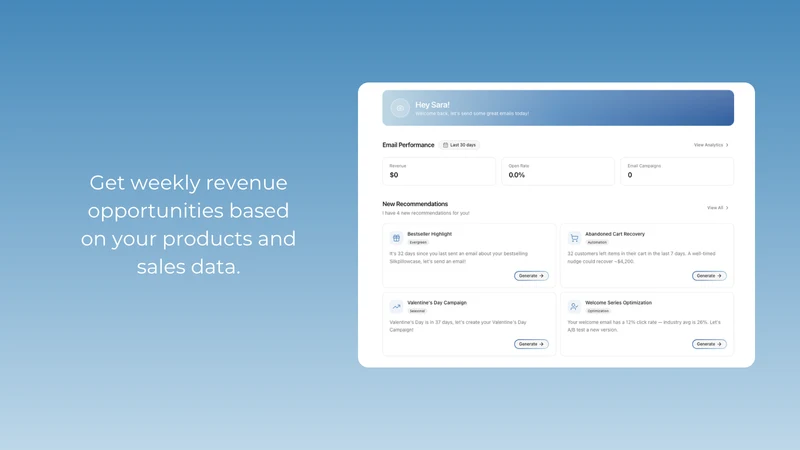Image resolution: width=800 pixels, height=450 pixels.
Task: Generate the Valentine's Day Campaign email
Action: (531, 344)
